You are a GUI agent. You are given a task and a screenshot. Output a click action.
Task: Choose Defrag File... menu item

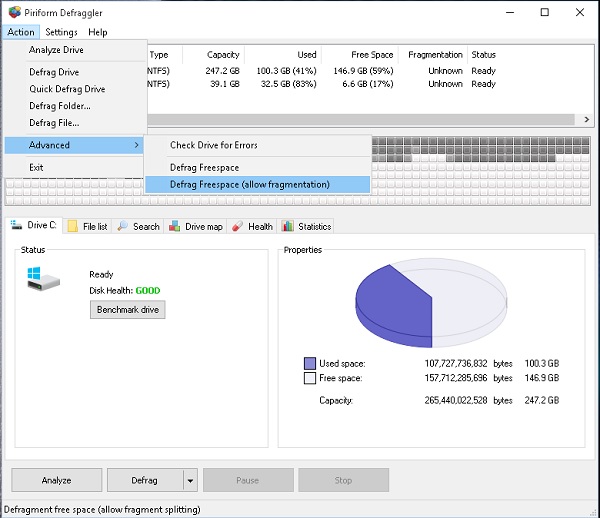point(54,122)
